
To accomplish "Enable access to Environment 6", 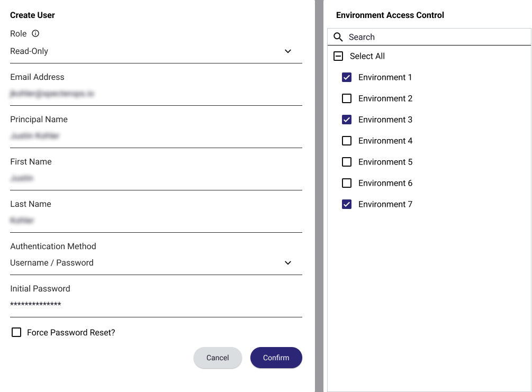I will 347,183.
